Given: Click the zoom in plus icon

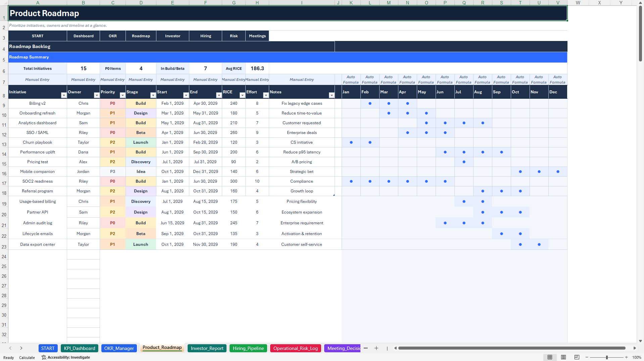Looking at the screenshot, I should (626, 357).
